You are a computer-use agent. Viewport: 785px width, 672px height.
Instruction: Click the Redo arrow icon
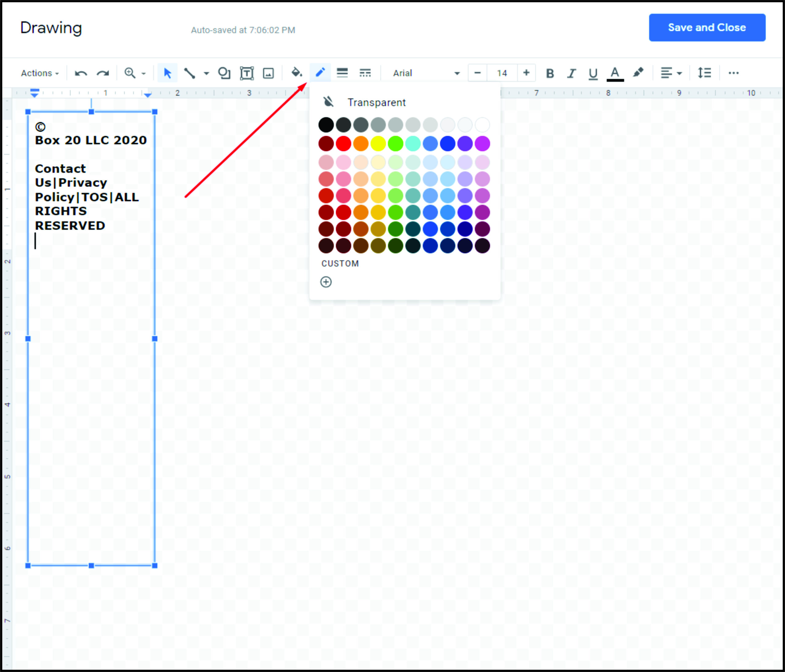tap(103, 73)
